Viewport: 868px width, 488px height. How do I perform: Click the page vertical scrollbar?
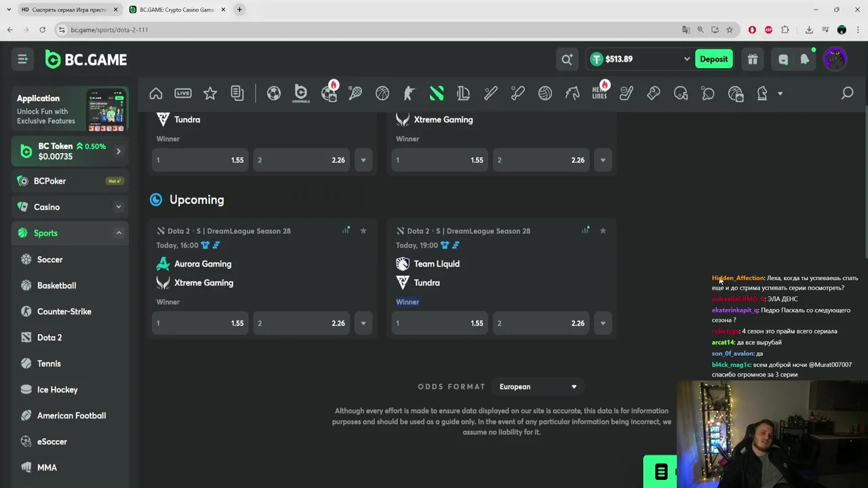[x=865, y=183]
